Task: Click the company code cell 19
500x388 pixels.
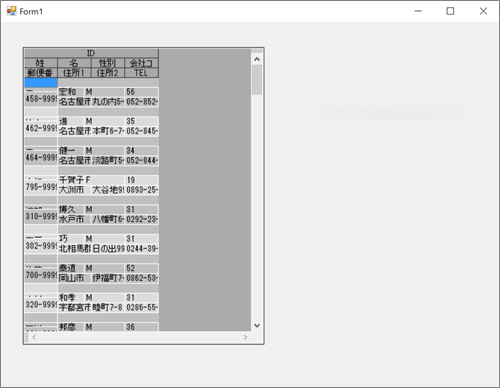Action: (x=142, y=180)
